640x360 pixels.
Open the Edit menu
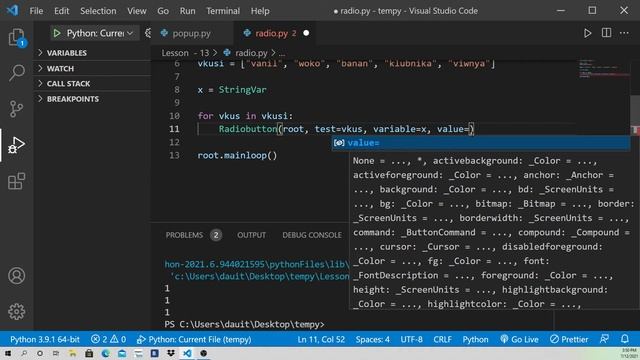(x=61, y=11)
